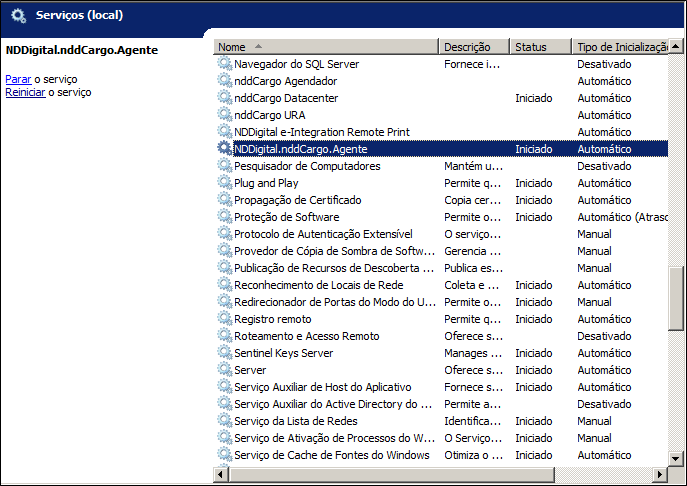
Task: Select the Proteção de Software service
Action: [286, 217]
